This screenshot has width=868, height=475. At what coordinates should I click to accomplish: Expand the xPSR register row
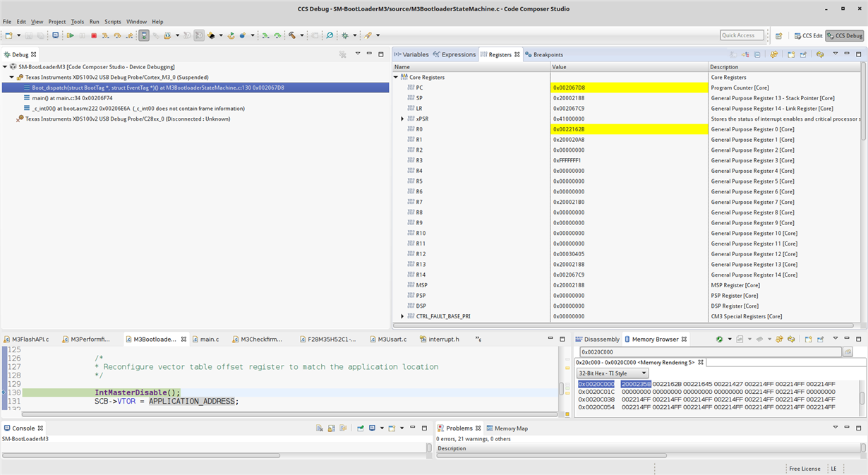click(403, 119)
